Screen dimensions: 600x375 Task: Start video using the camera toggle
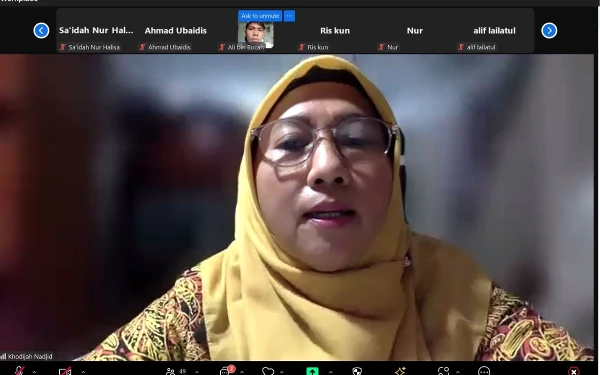pyautogui.click(x=65, y=371)
